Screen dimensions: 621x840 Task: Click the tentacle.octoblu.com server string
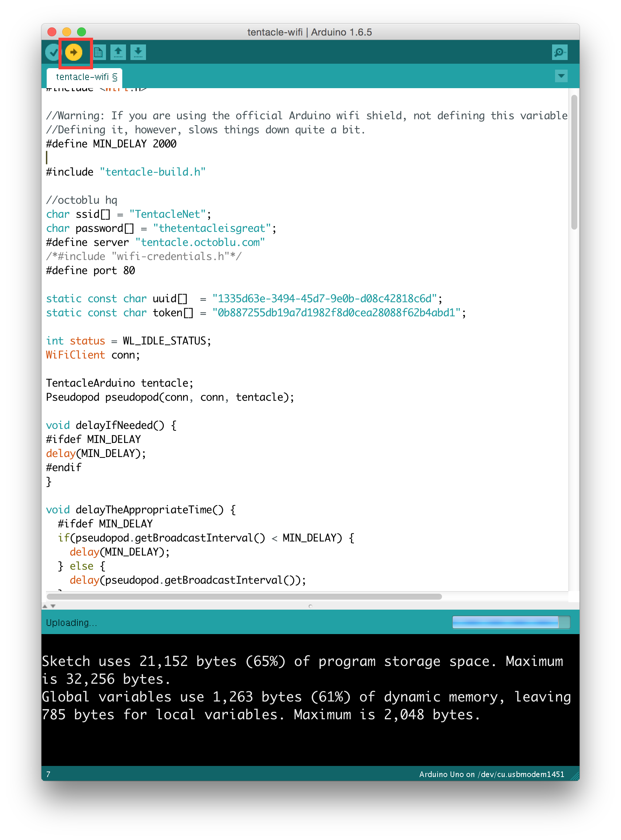pos(200,242)
